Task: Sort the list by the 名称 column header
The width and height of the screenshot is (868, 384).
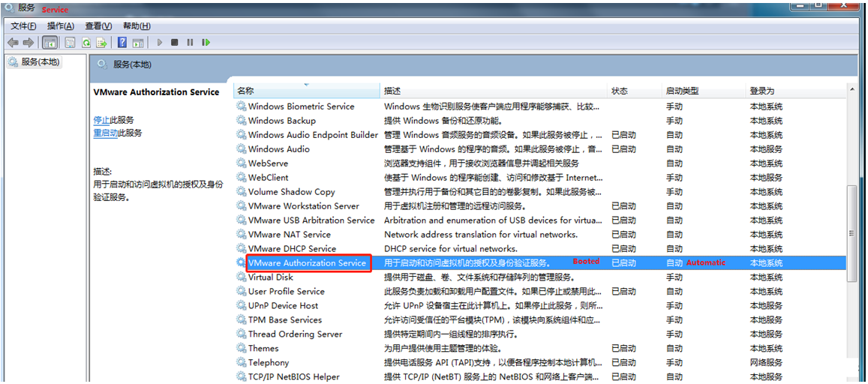Action: (246, 91)
